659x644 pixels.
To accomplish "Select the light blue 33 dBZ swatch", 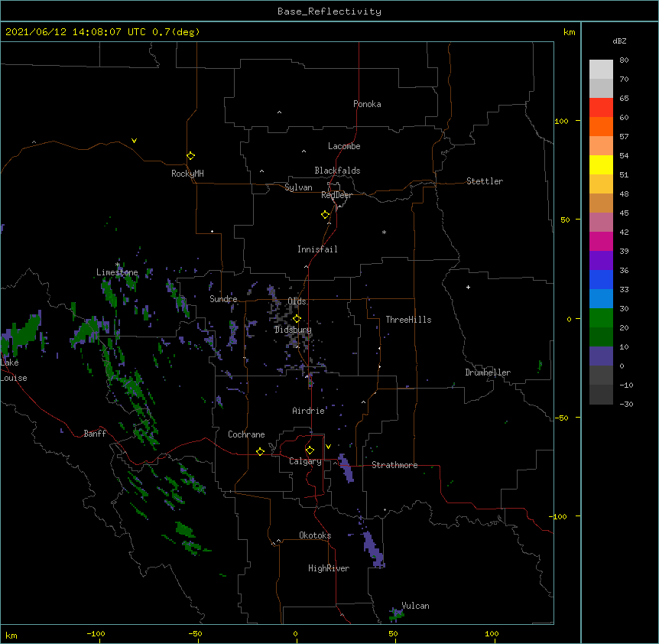I will (601, 299).
